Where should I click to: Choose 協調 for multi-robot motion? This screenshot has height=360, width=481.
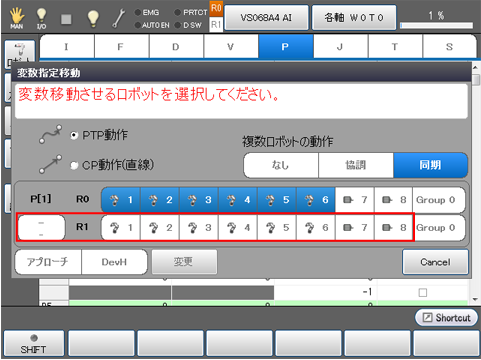356,165
